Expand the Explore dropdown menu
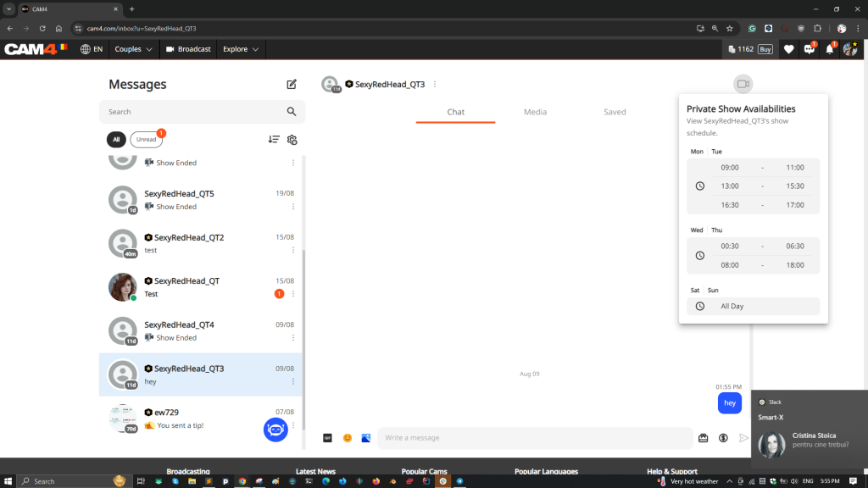 tap(241, 49)
